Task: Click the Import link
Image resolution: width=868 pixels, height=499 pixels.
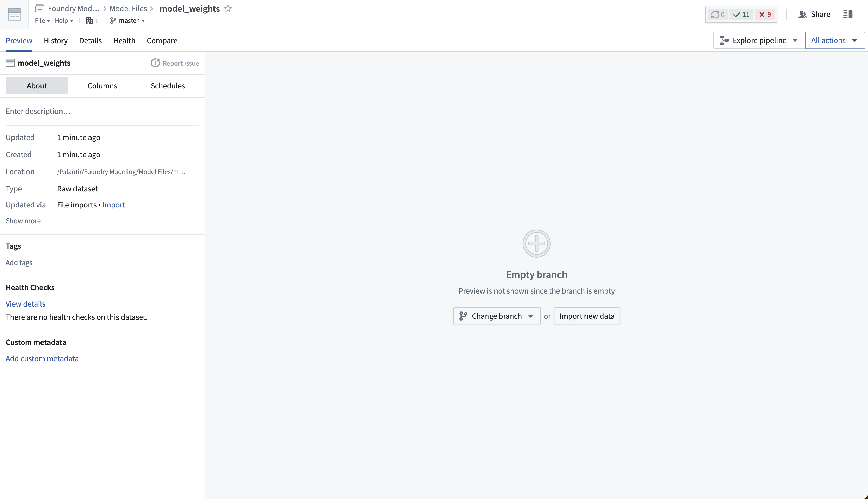Action: [x=113, y=205]
